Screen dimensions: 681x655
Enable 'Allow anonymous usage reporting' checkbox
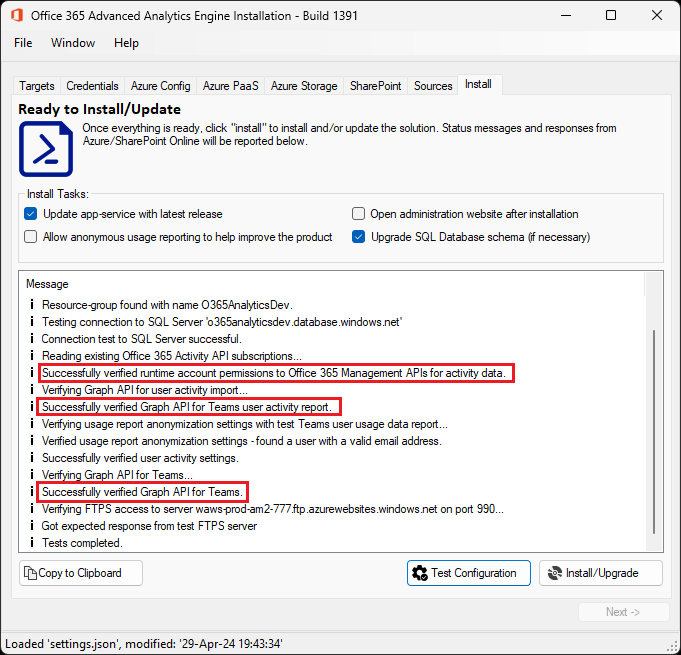coord(30,237)
